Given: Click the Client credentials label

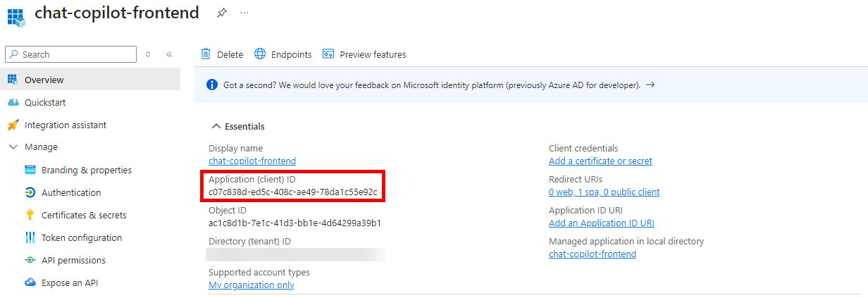Looking at the screenshot, I should (583, 148).
